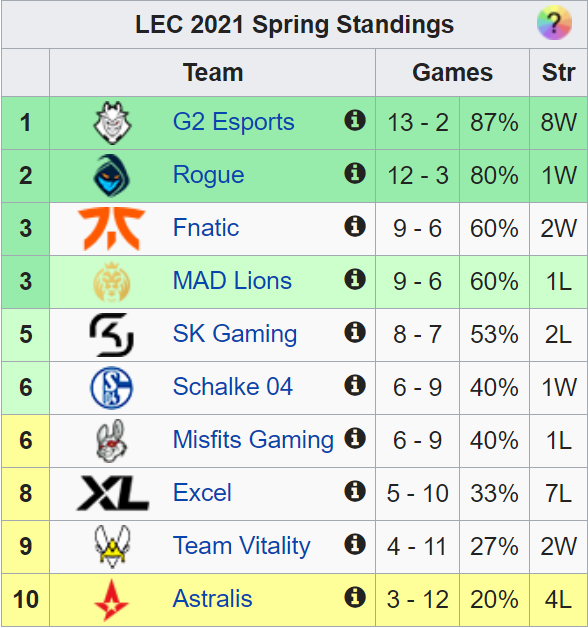Click the Schalke 04 crest logo

click(x=111, y=388)
